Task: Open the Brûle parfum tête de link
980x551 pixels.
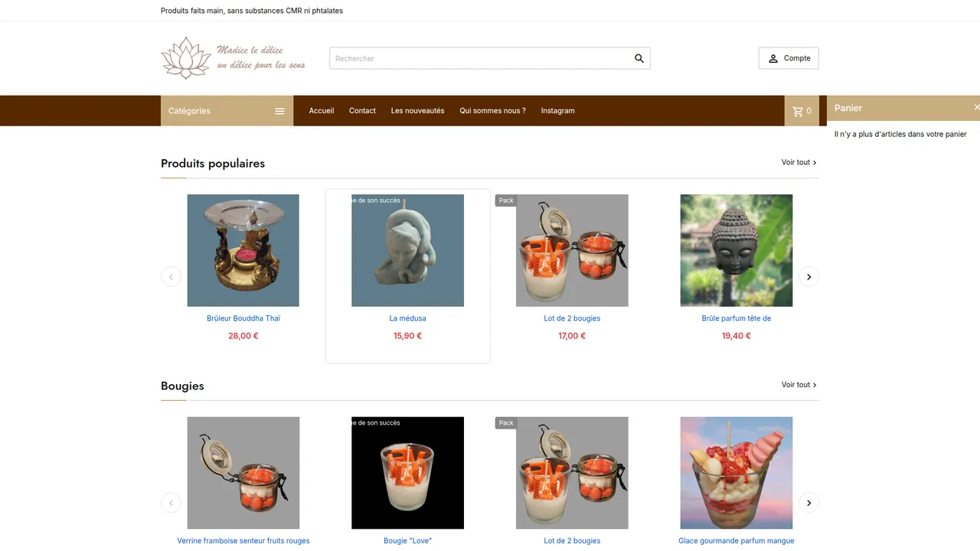Action: click(737, 318)
